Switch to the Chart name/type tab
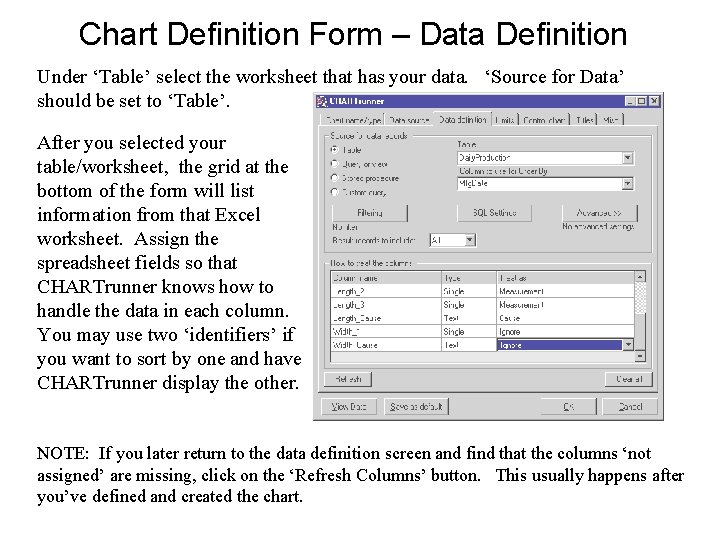720x540 pixels. point(353,120)
